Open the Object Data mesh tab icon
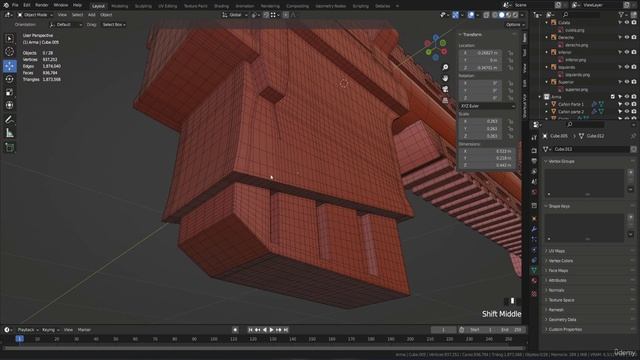Viewport: 640px width, 360px height. pyautogui.click(x=534, y=270)
